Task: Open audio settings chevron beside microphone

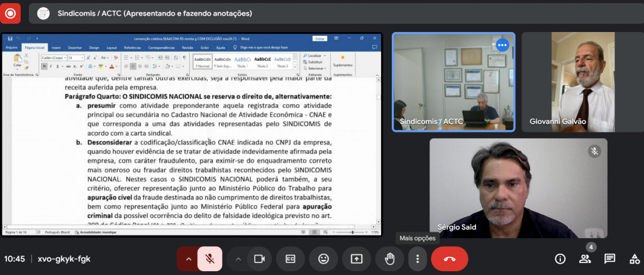Action: [188, 259]
